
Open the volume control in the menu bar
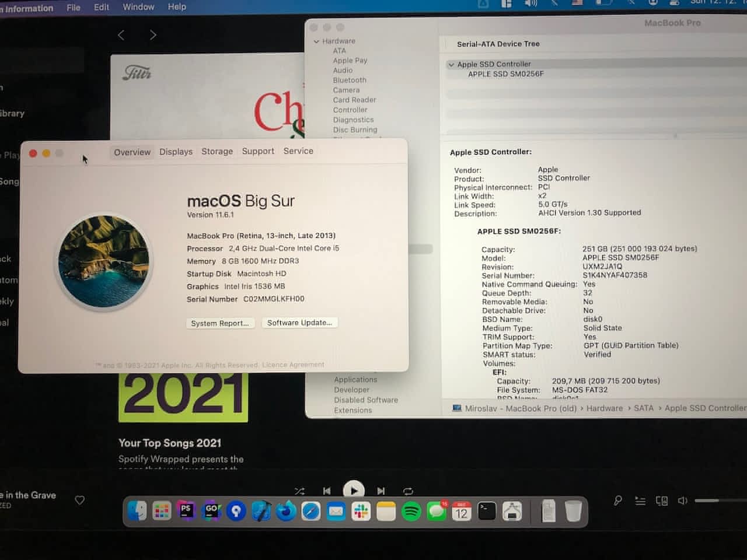click(530, 3)
